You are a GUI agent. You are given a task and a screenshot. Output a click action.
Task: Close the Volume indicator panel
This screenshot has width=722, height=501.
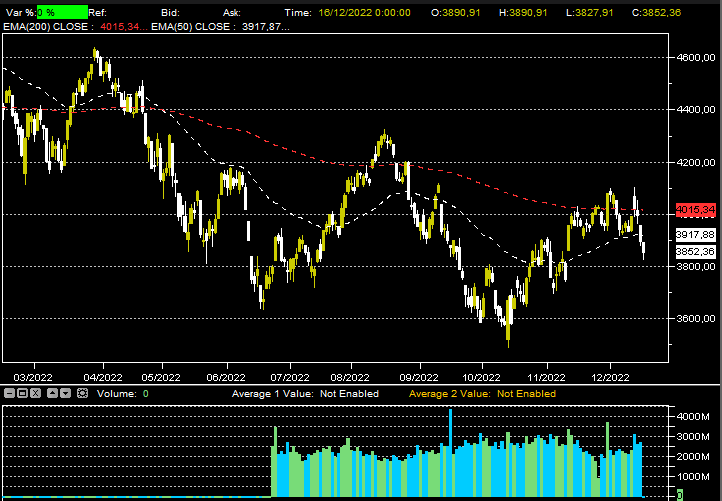click(37, 394)
